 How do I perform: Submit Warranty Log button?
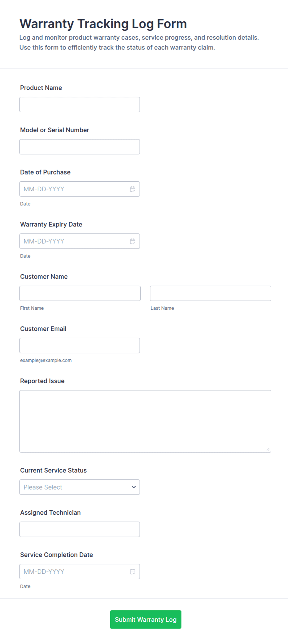click(146, 619)
